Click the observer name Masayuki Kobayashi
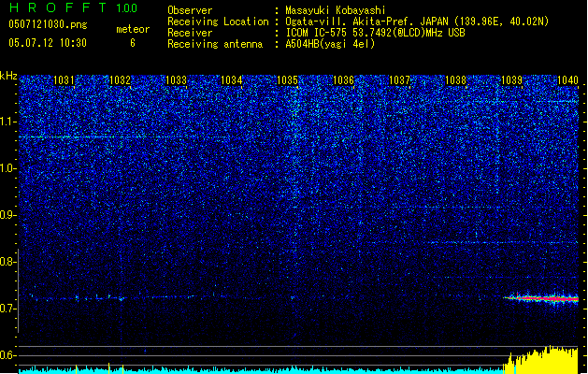This screenshot has width=588, height=374. [336, 10]
